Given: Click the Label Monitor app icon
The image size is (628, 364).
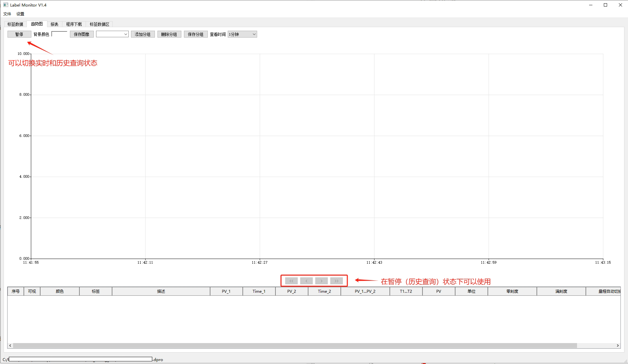Looking at the screenshot, I should [x=6, y=5].
